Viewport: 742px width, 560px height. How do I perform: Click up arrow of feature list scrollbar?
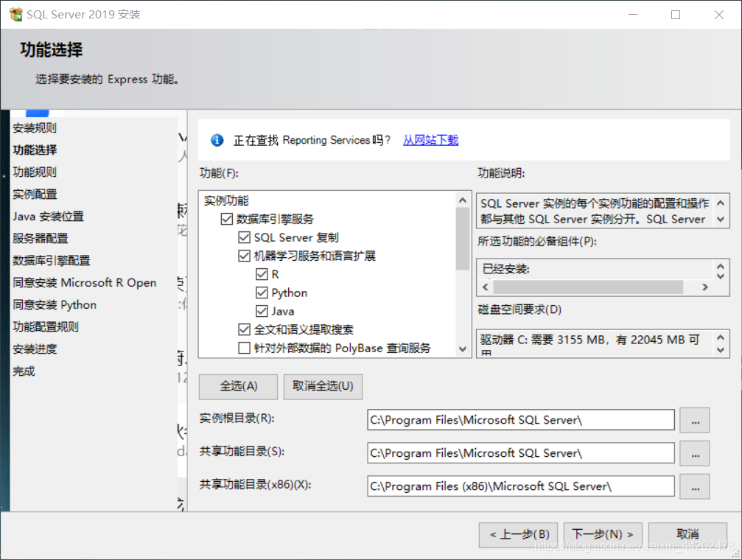(463, 200)
